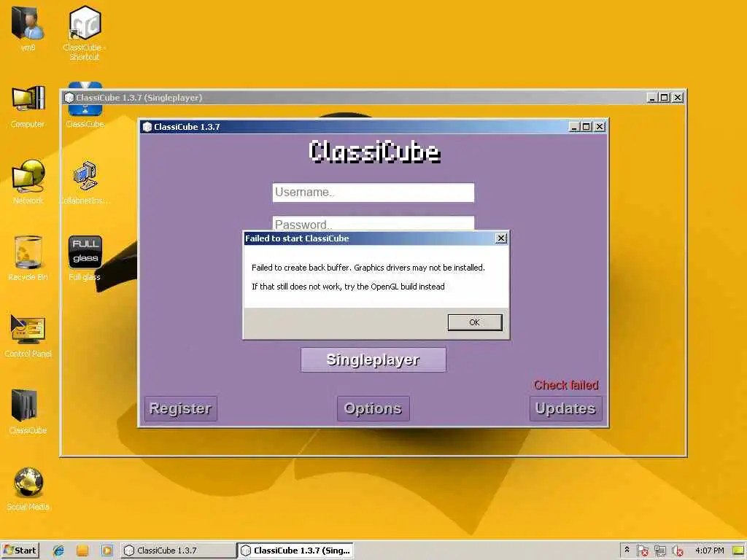This screenshot has height=560, width=747.
Task: Close the Failed to start ClassiCube dialog
Action: pos(500,238)
